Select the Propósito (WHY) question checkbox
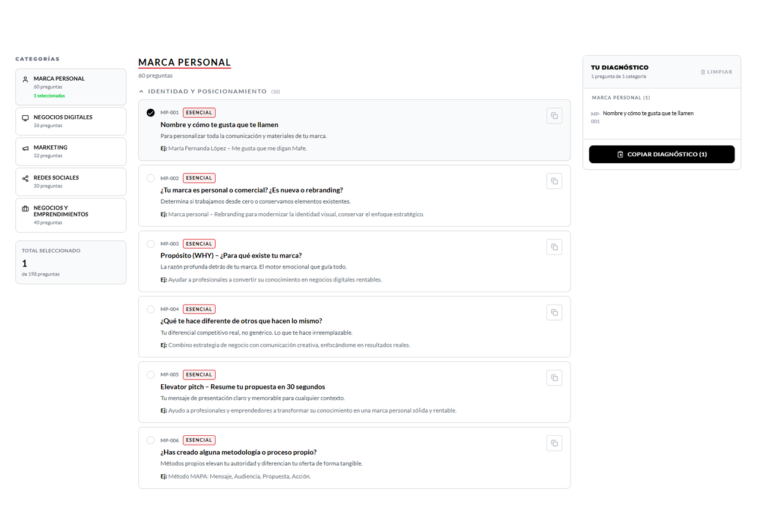Image resolution: width=760 pixels, height=532 pixels. pyautogui.click(x=150, y=243)
